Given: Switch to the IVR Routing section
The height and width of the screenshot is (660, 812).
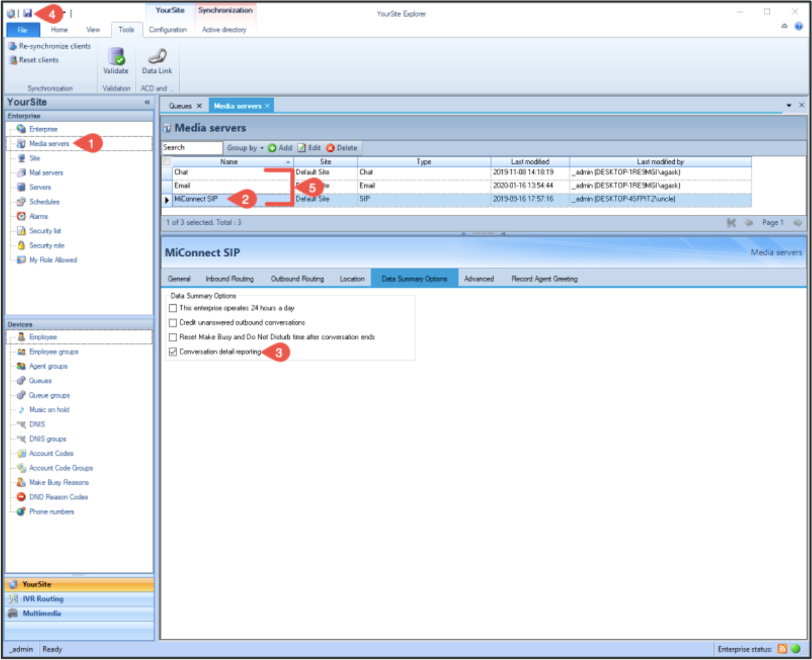Looking at the screenshot, I should [42, 599].
